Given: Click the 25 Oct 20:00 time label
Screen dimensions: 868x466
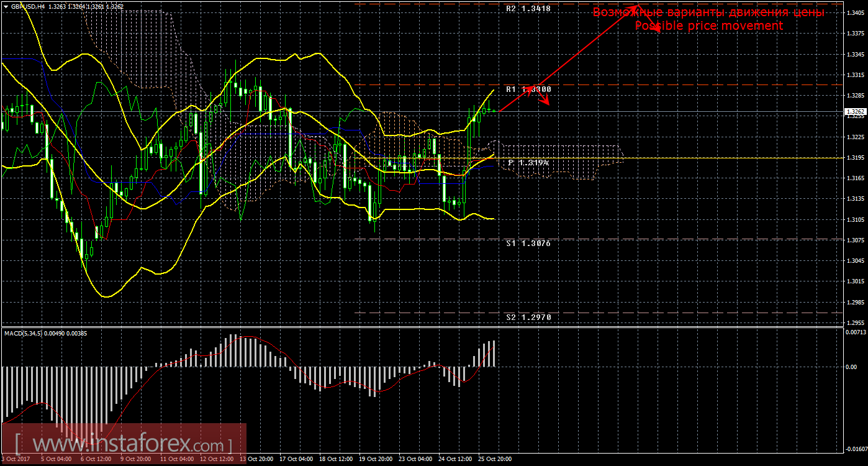Looking at the screenshot, I should (x=495, y=460).
